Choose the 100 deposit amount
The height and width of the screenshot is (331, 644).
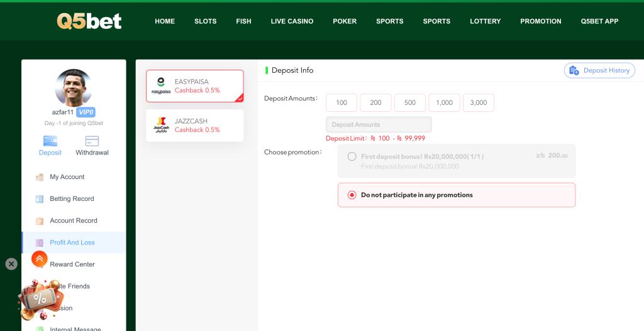[x=341, y=102]
